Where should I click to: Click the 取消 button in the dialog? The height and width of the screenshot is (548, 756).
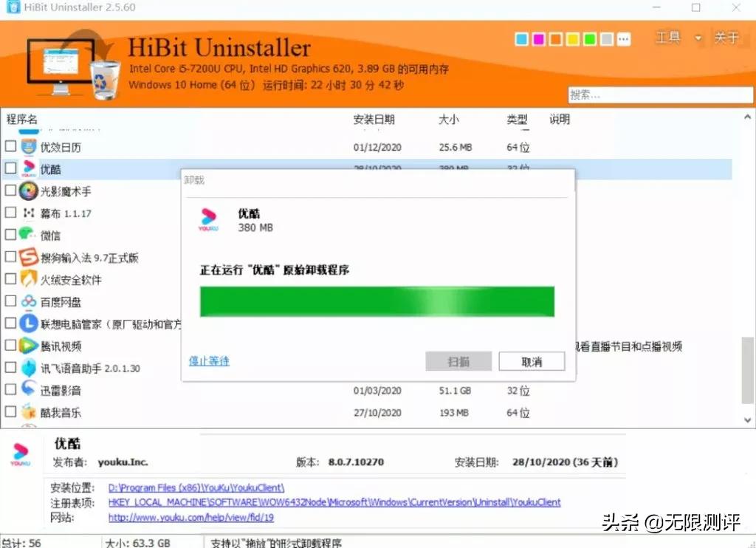[532, 361]
